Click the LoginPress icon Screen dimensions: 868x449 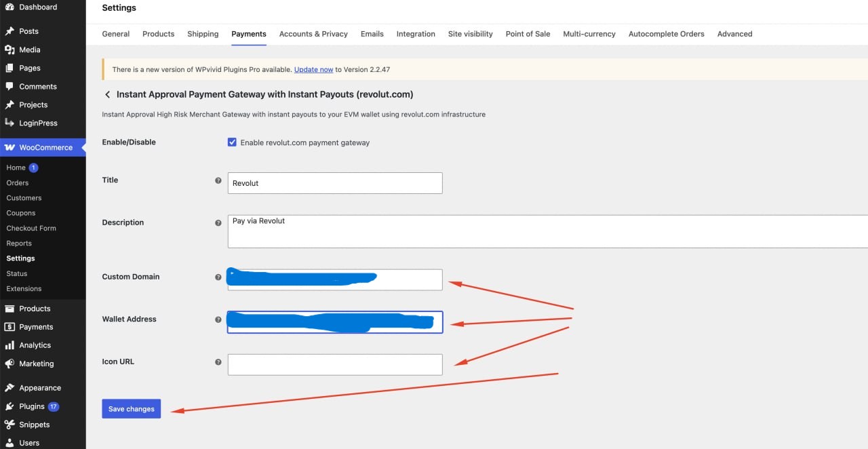[9, 123]
